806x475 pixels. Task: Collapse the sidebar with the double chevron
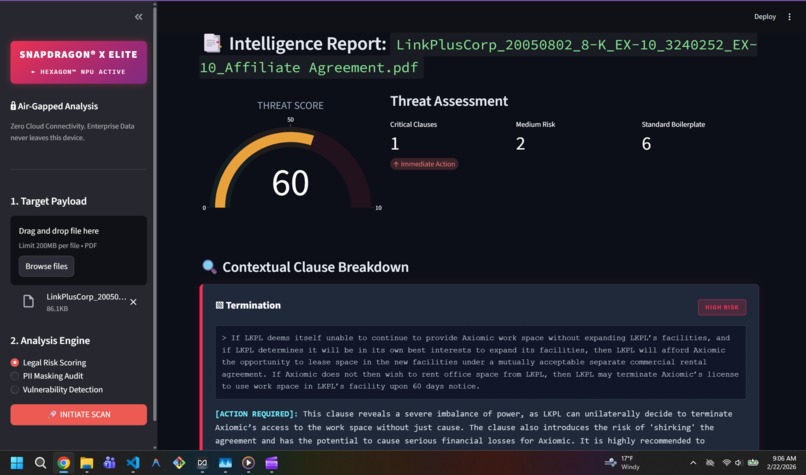[138, 17]
